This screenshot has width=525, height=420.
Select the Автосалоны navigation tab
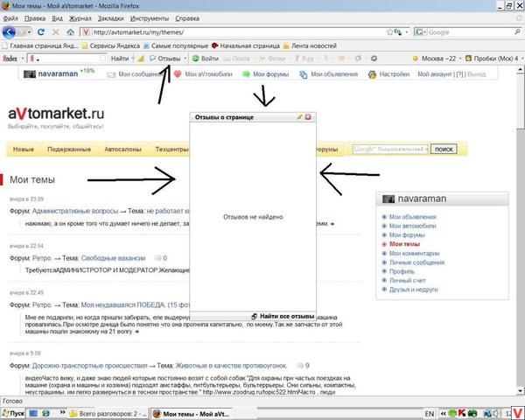[x=122, y=149]
